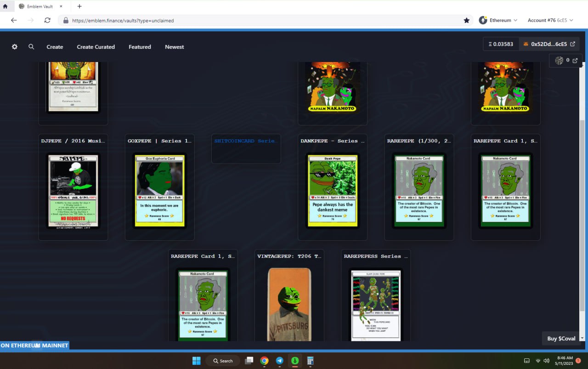The width and height of the screenshot is (588, 369).
Task: Open Task View icon on taskbar
Action: tap(249, 361)
